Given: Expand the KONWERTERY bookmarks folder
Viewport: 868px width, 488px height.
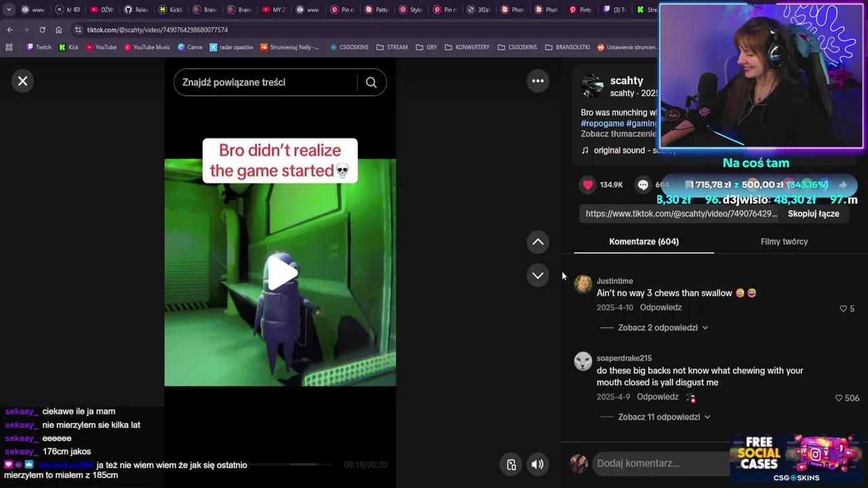Looking at the screenshot, I should [467, 47].
